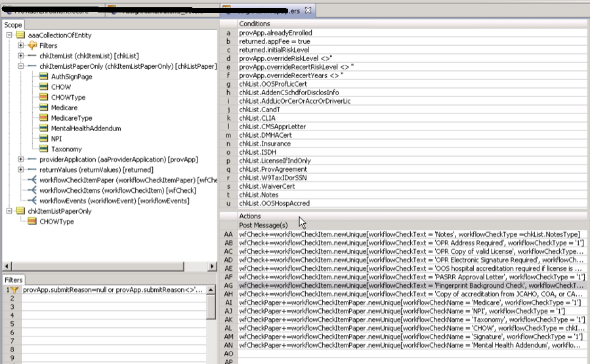Select condition chkList.CMSApprLetter
The height and width of the screenshot is (364, 590).
[x=412, y=127]
